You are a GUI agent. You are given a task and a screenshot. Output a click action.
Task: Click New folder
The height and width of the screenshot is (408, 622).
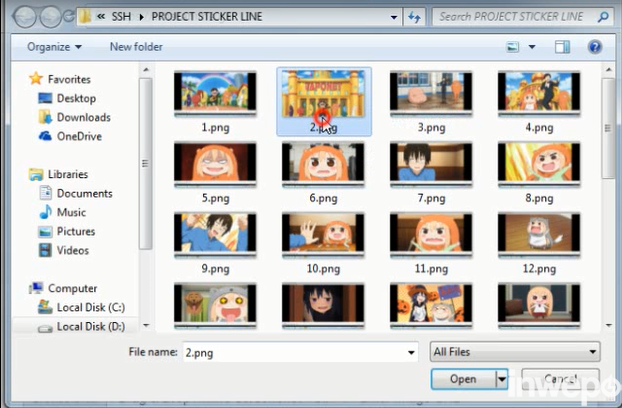pos(136,47)
